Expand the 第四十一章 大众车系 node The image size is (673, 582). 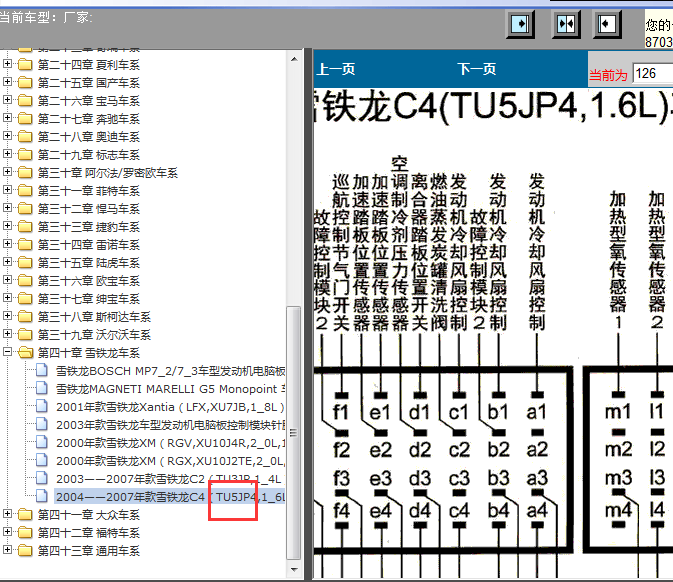pos(7,514)
